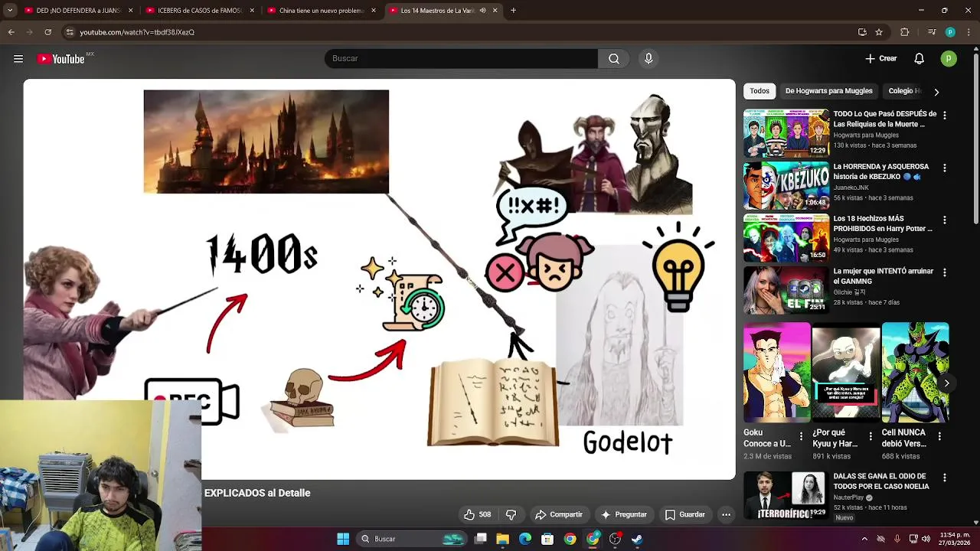Select the 'Colegio H...' chip
Image resolution: width=980 pixels, height=551 pixels.
point(904,91)
